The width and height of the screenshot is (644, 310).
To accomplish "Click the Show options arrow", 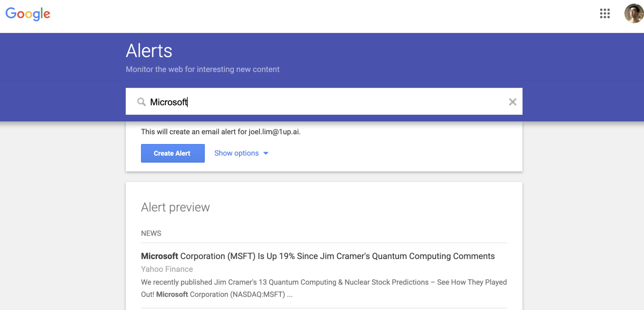I will (266, 153).
